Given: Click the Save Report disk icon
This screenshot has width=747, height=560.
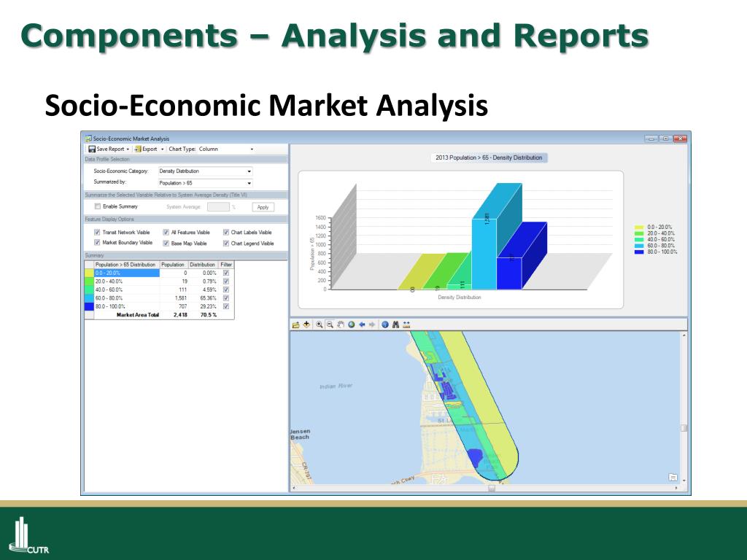Looking at the screenshot, I should [91, 149].
